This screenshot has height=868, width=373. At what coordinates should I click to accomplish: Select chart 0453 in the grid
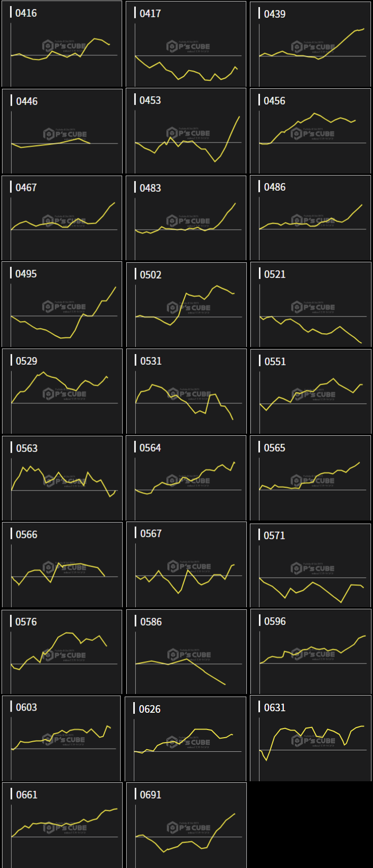[186, 131]
